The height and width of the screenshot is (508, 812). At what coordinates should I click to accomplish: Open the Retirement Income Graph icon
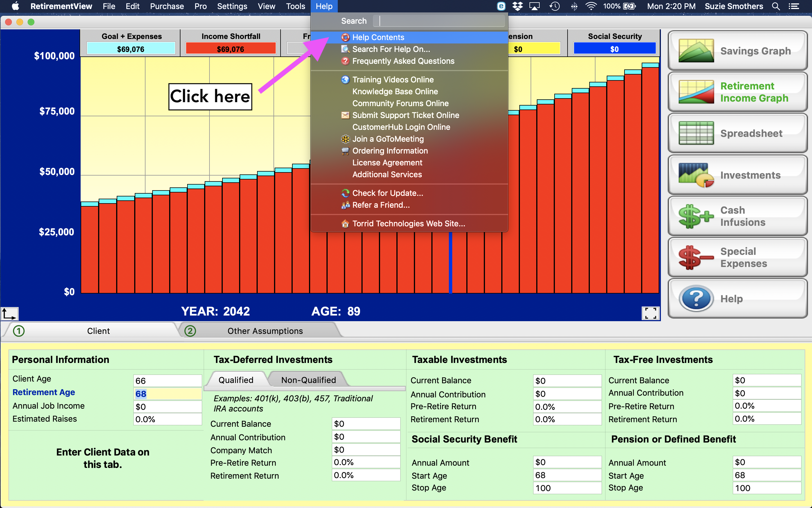click(696, 92)
